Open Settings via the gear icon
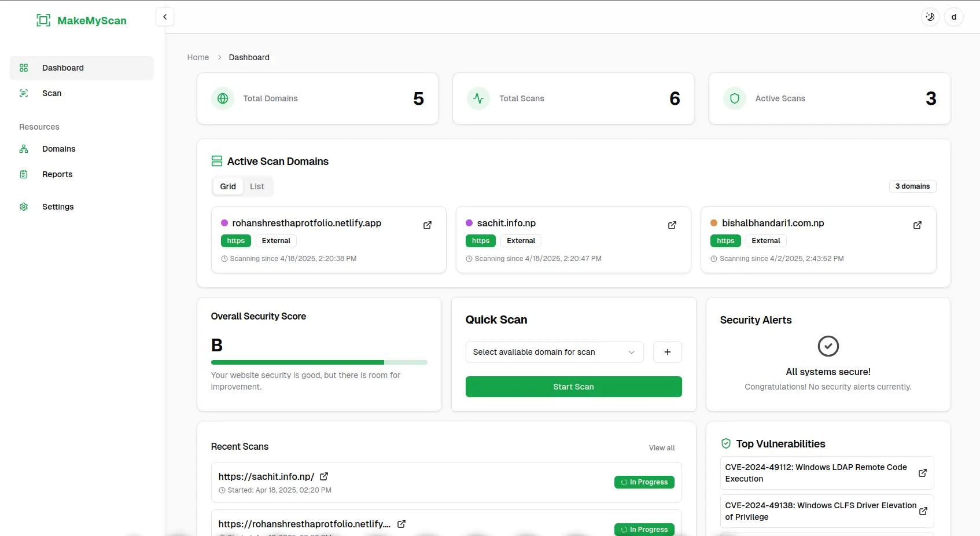Viewport: 980px width, 536px height. coord(24,207)
